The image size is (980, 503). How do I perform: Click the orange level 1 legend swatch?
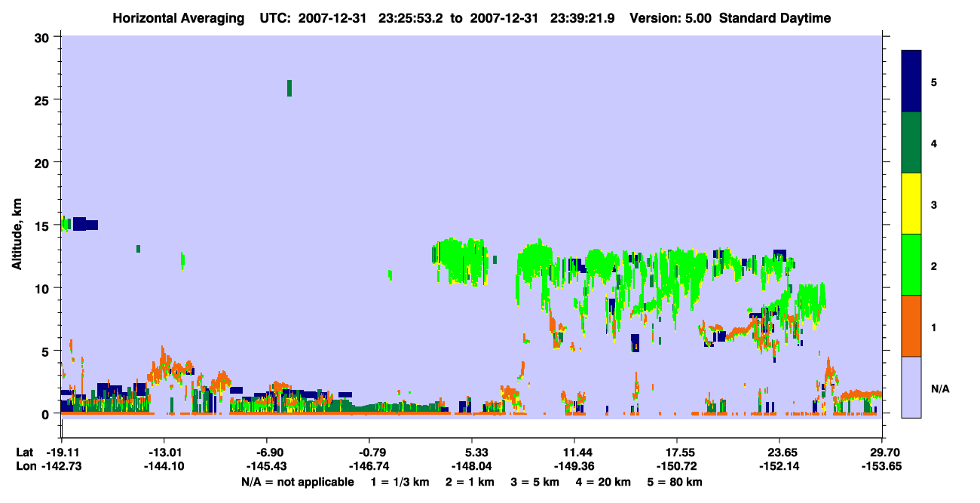point(911,326)
